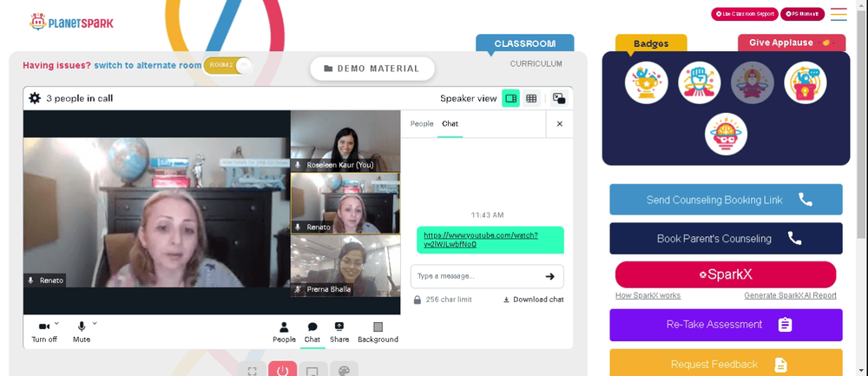
Task: Type a message input field
Action: coord(487,276)
